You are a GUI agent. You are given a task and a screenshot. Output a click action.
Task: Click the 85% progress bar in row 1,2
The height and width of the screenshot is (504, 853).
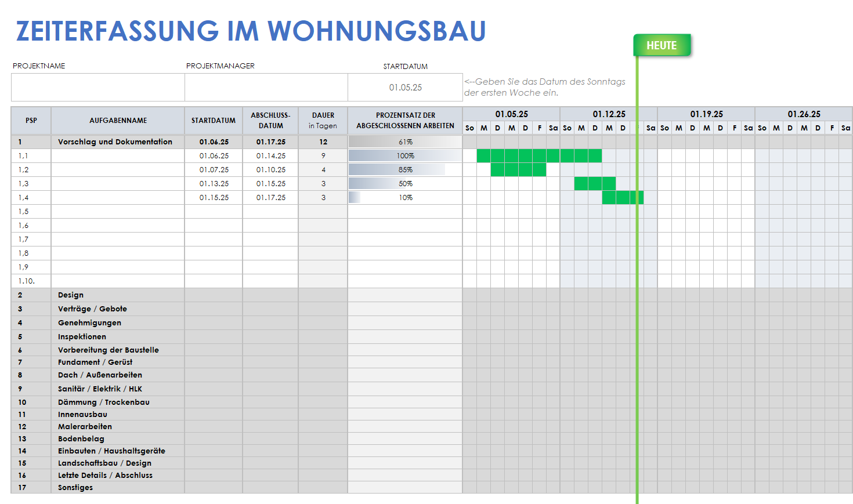tap(397, 170)
